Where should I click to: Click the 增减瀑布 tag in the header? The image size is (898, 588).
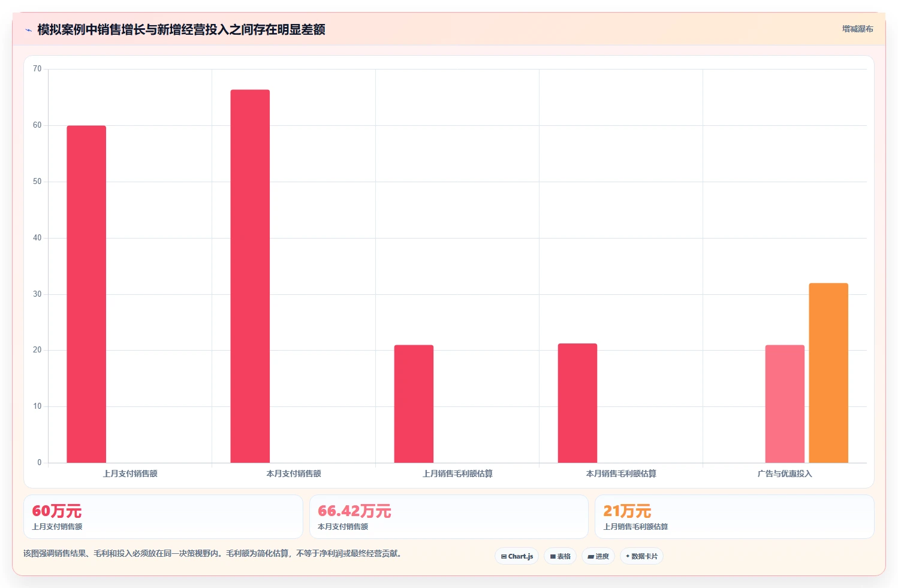point(857,29)
